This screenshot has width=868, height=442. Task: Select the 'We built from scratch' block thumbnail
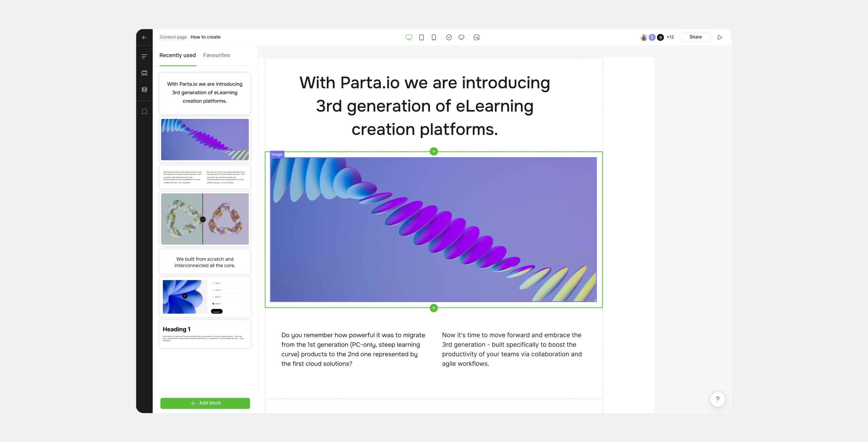(x=205, y=262)
